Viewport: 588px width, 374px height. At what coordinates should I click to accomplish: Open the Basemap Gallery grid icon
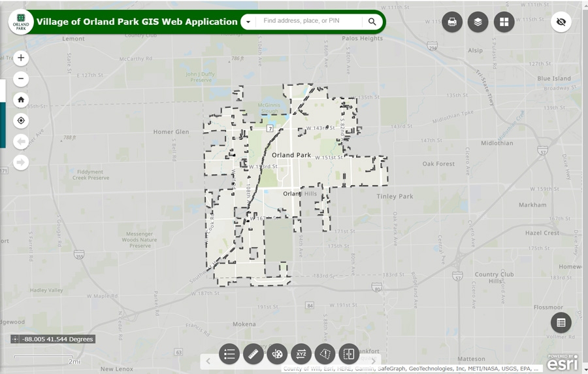504,22
